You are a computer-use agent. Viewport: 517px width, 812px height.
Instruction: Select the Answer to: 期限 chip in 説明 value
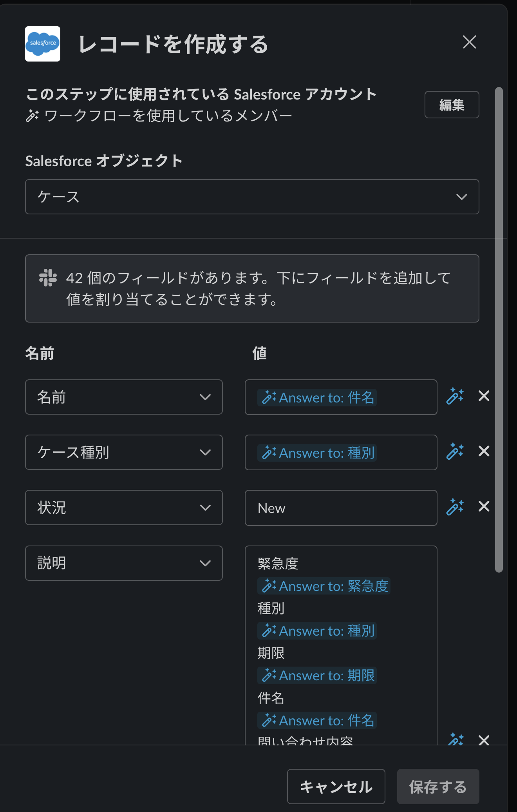pos(317,675)
